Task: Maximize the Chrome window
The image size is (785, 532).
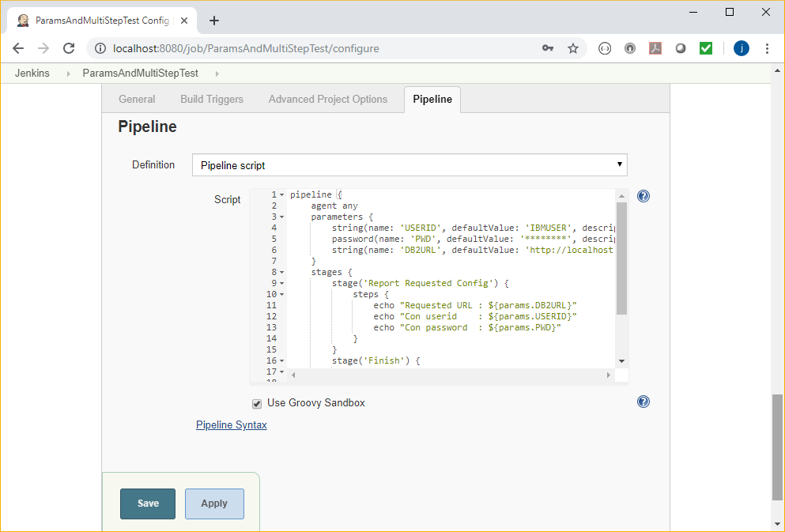Action: 730,12
